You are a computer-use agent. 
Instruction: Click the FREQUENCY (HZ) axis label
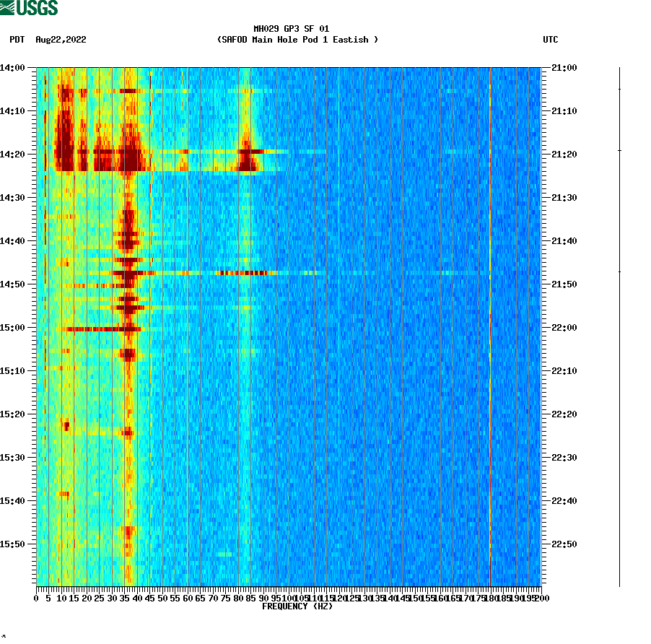click(298, 607)
